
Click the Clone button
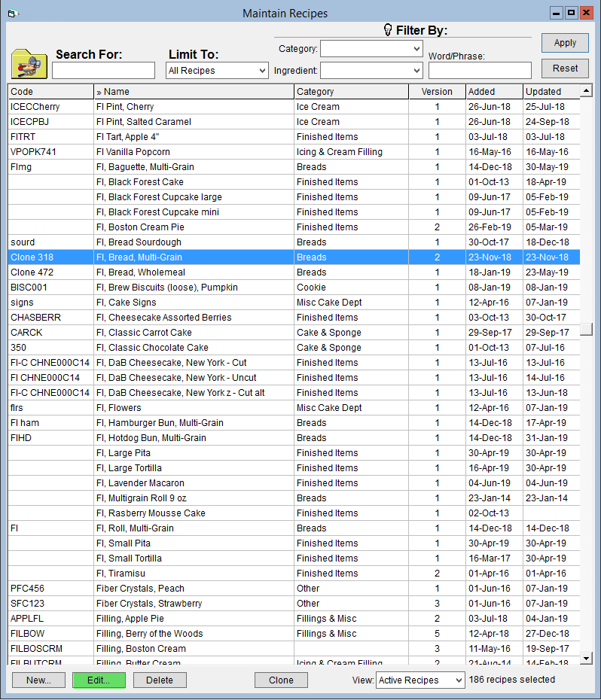tap(281, 680)
